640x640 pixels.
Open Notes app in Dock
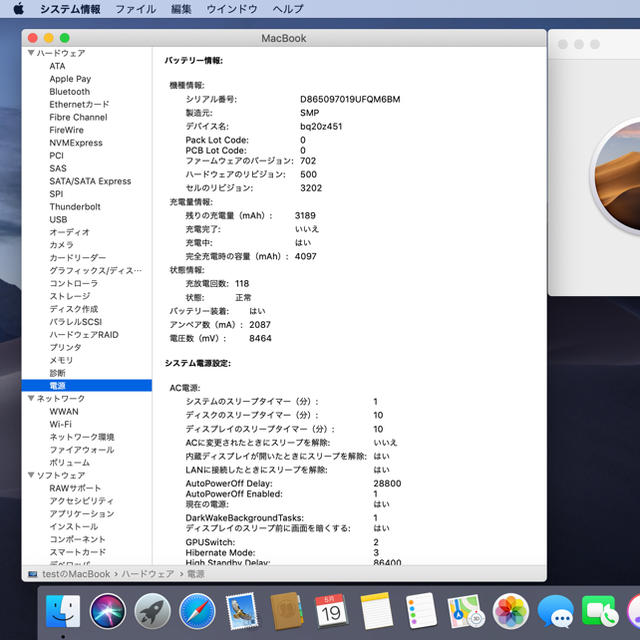(x=376, y=611)
